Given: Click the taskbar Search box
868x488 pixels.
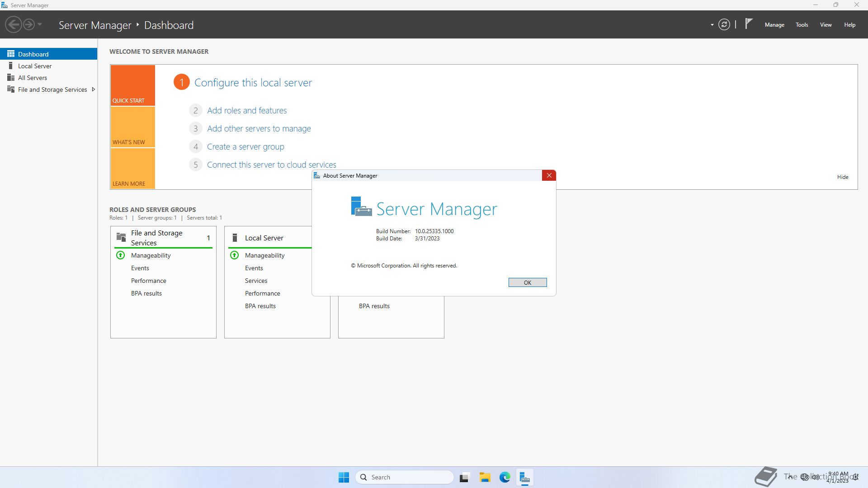Looking at the screenshot, I should pos(405,477).
